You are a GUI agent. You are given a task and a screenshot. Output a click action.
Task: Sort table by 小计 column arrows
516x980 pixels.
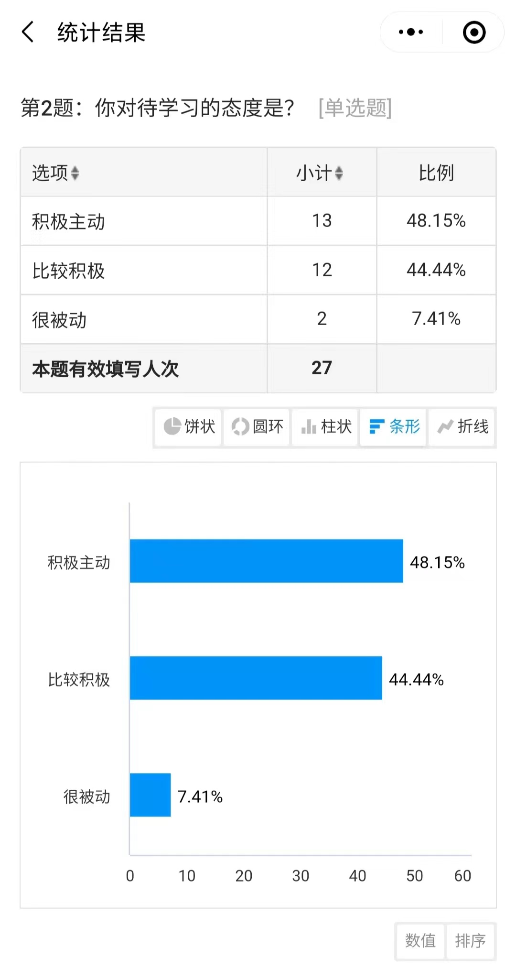pyautogui.click(x=339, y=173)
